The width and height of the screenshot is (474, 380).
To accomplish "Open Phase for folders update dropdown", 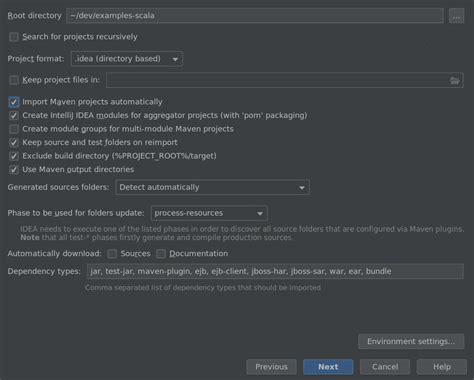I will 209,213.
